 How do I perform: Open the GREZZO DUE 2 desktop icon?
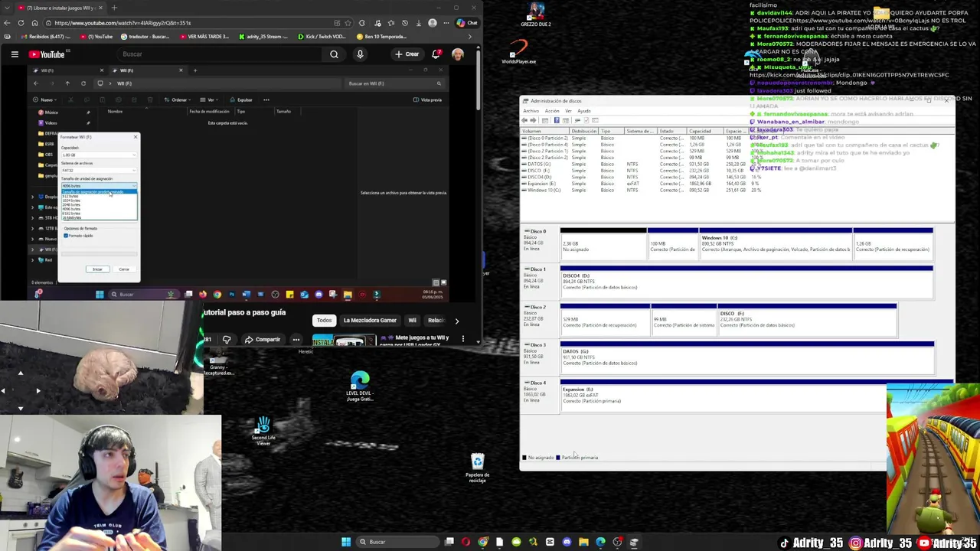click(x=536, y=15)
